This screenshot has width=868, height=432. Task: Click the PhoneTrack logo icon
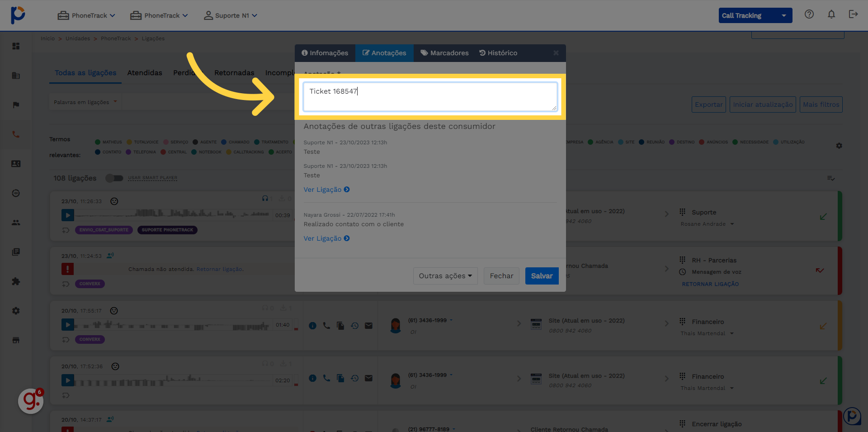tap(18, 15)
